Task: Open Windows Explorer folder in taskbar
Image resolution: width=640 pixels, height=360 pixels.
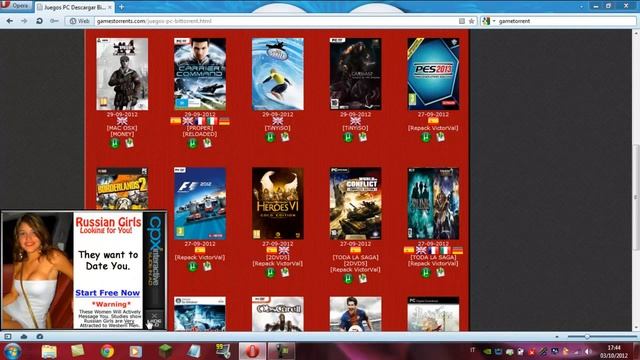Action: tap(49, 351)
